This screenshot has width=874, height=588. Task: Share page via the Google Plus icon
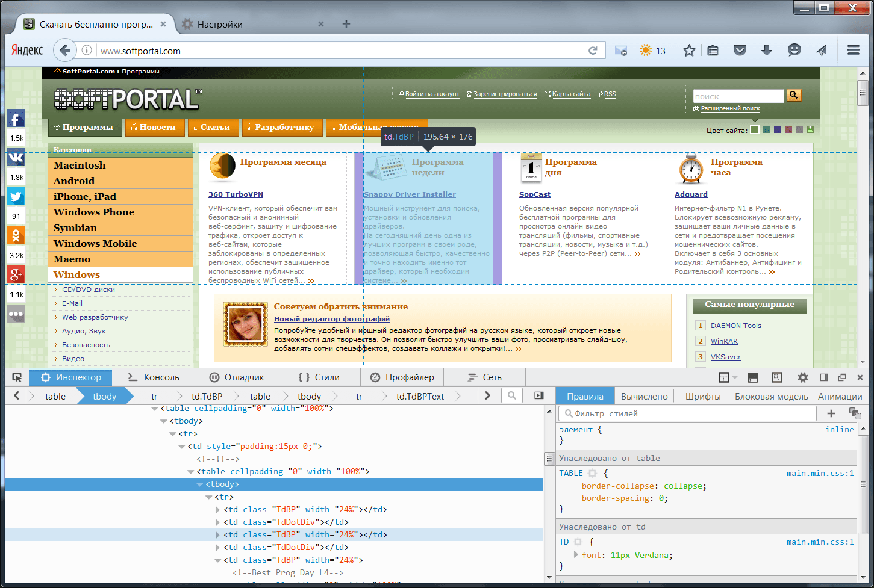(16, 274)
